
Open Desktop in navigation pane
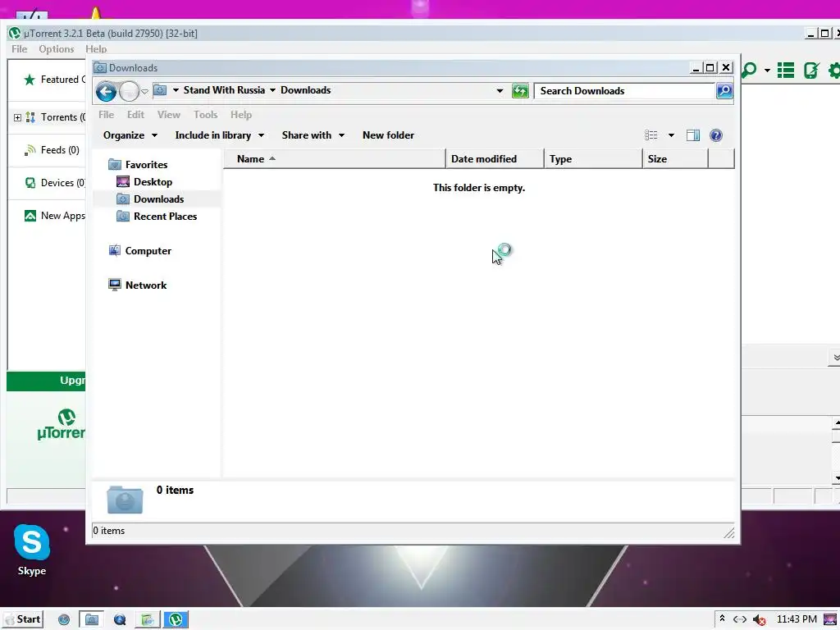(153, 182)
